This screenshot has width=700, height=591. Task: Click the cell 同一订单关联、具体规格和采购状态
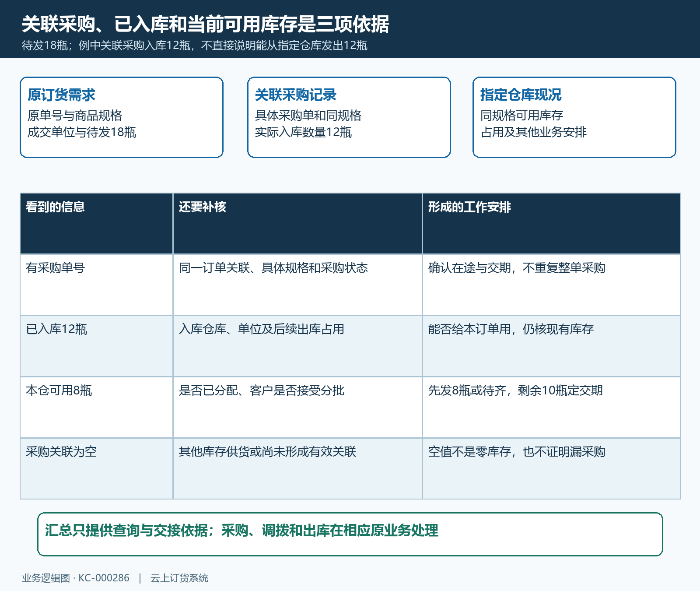[297, 285]
